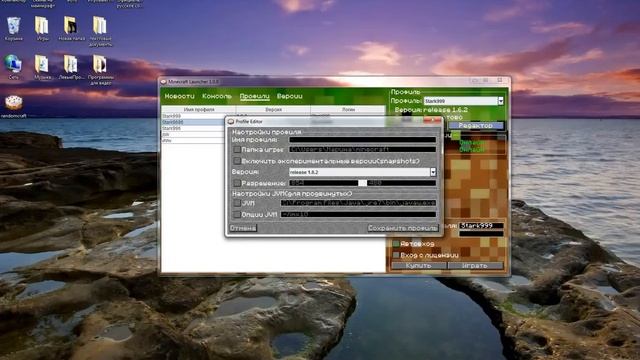
Task: Click the Сохранить профиль button
Action: point(403,228)
